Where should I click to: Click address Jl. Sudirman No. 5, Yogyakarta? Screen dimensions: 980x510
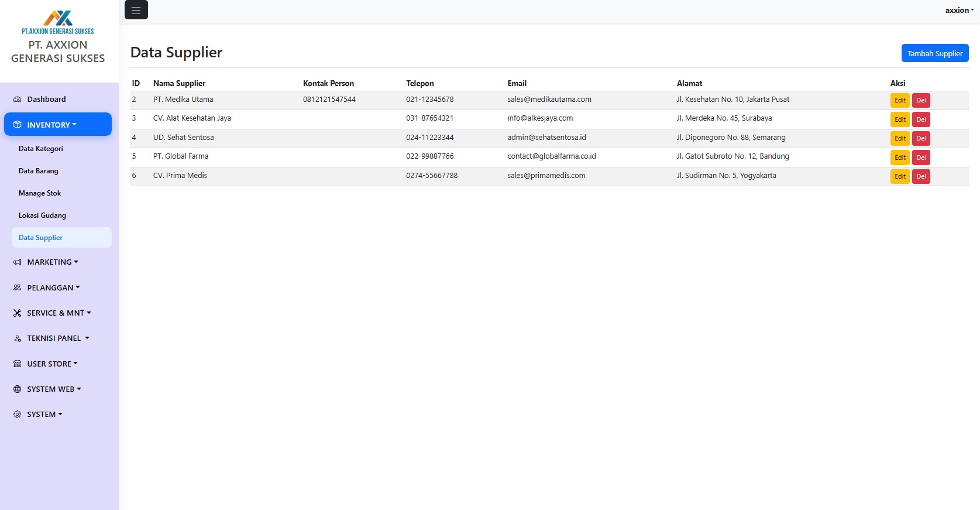point(727,176)
